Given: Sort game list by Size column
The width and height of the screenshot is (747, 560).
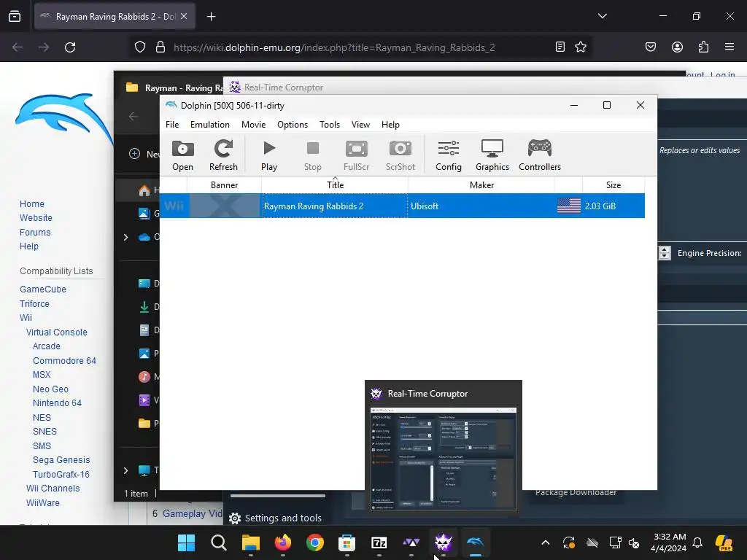Looking at the screenshot, I should coord(613,184).
